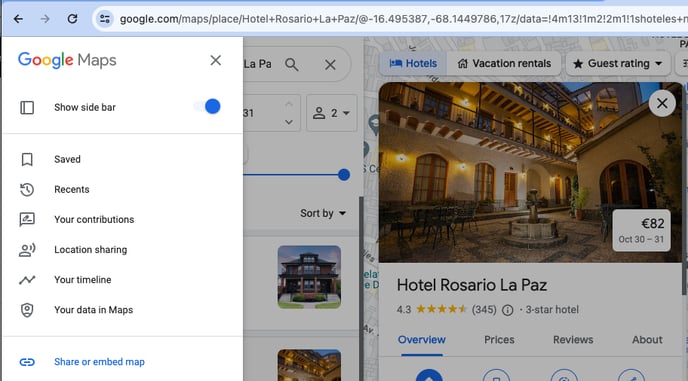Go back in browser history

[x=18, y=19]
